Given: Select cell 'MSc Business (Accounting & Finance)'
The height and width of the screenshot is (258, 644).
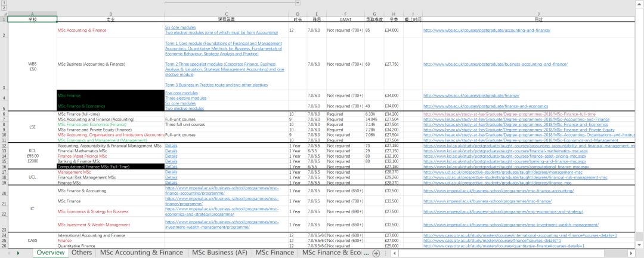Looking at the screenshot, I should (x=111, y=64).
